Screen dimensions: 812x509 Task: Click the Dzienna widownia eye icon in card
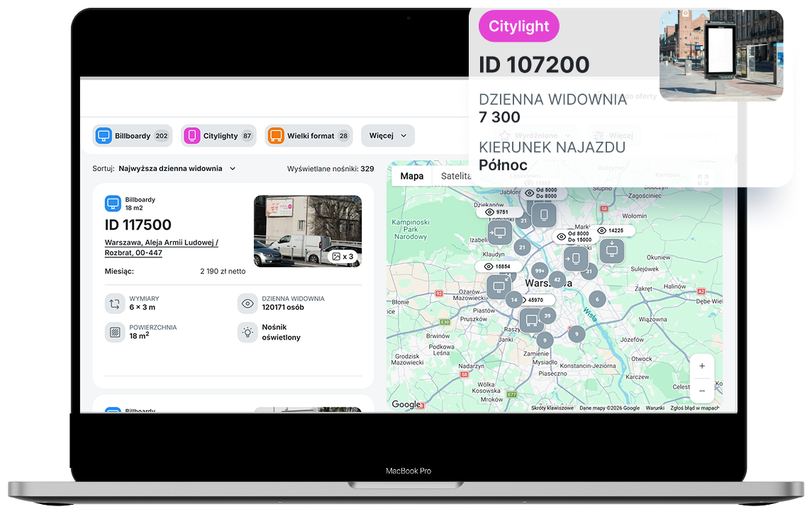pyautogui.click(x=248, y=303)
